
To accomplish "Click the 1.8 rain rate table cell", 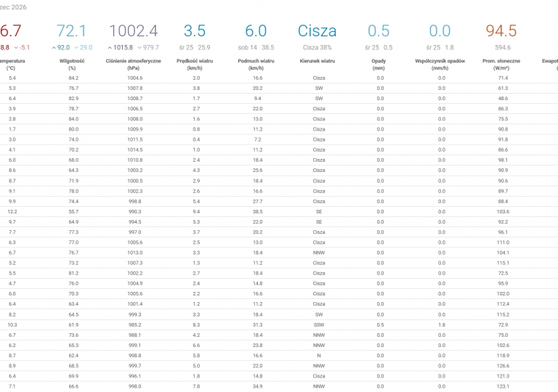I will coord(442,324).
